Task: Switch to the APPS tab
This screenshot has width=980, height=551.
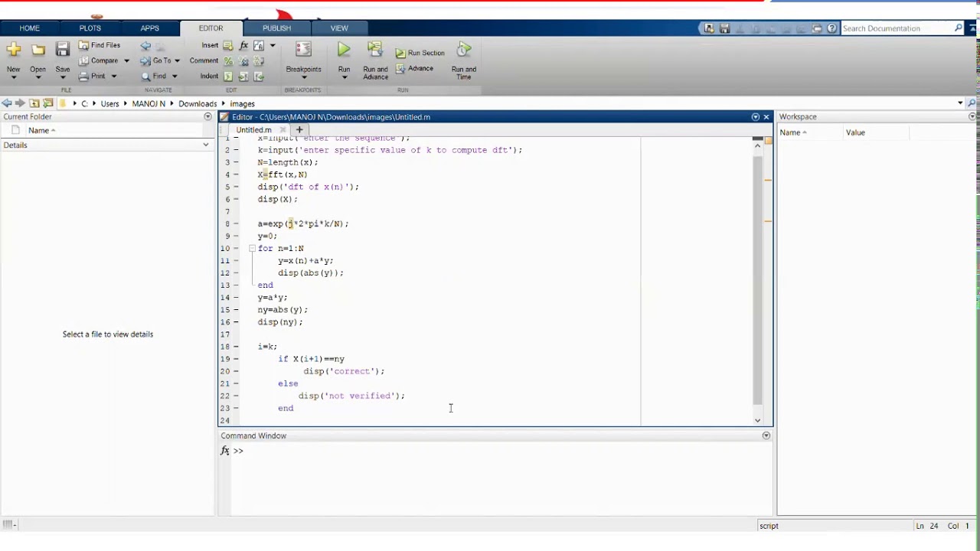Action: pos(149,28)
